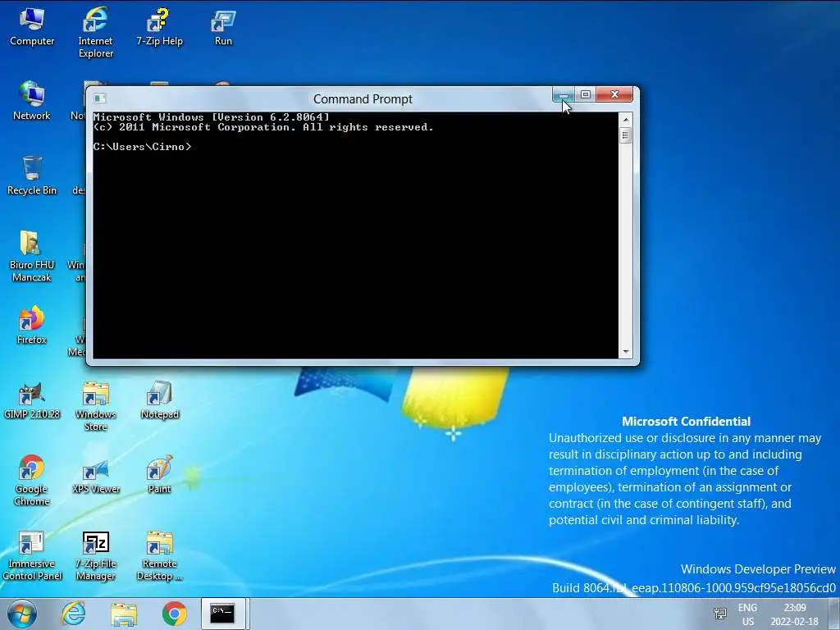Click the Command Prompt scrollbar up arrow

pyautogui.click(x=625, y=119)
